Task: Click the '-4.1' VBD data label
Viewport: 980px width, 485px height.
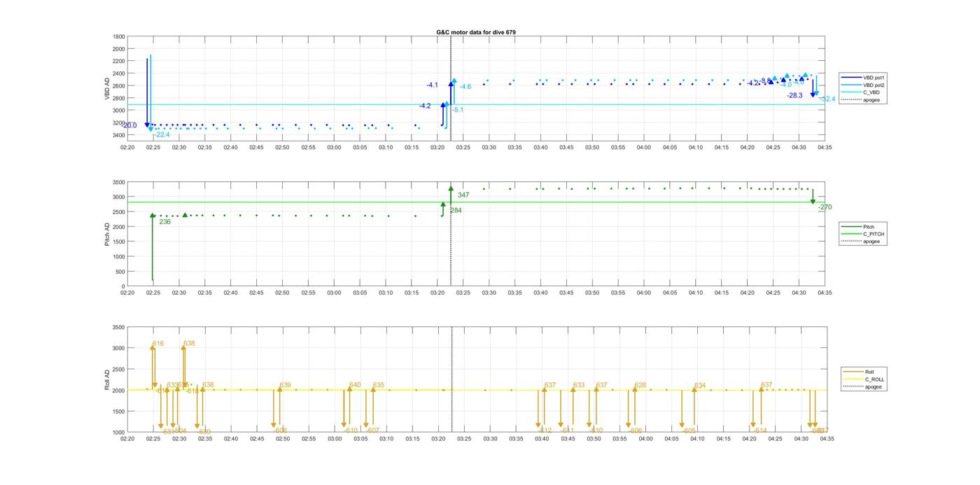Action: [x=433, y=85]
